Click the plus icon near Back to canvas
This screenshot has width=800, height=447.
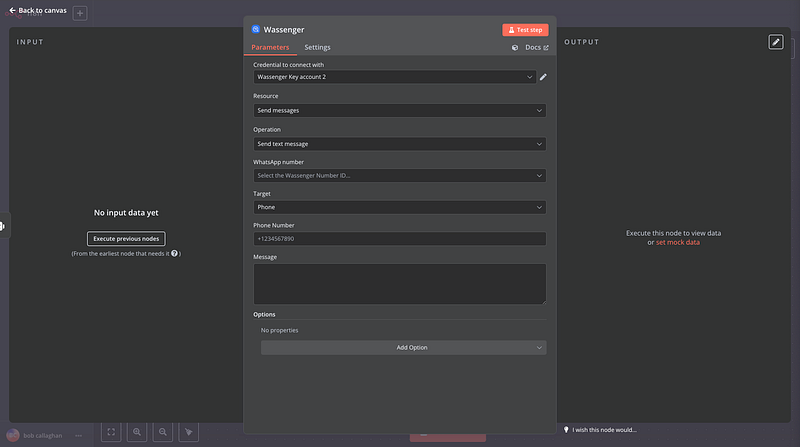[80, 13]
